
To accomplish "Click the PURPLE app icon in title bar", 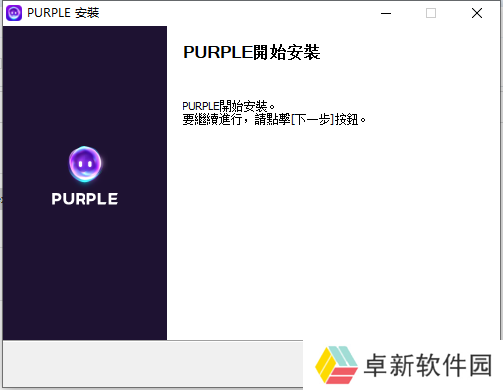I will 14,13.
